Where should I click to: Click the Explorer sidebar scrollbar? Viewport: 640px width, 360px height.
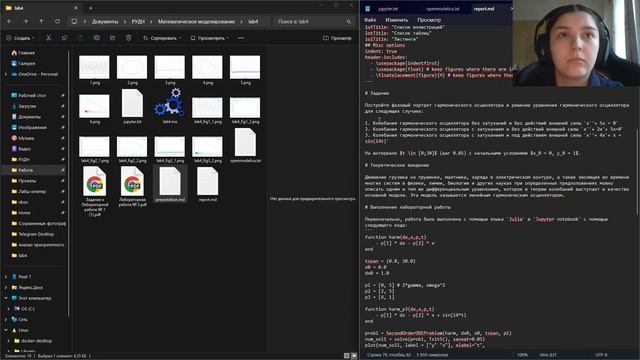click(x=69, y=184)
